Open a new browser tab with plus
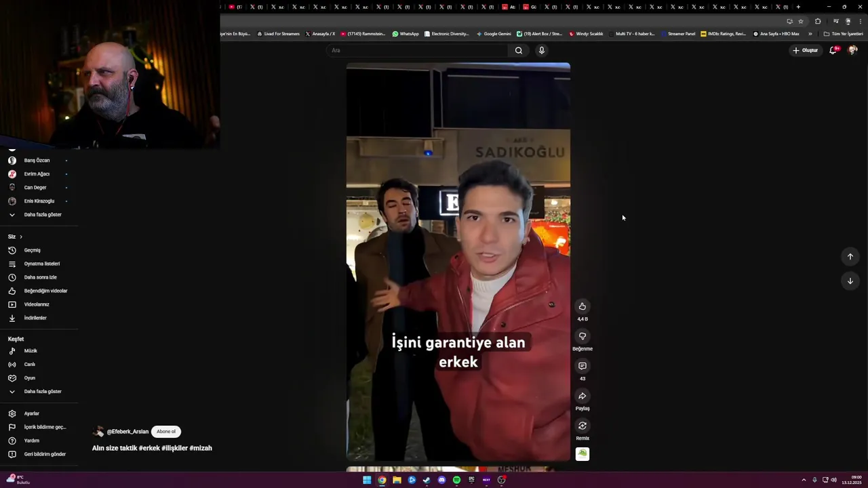Image resolution: width=868 pixels, height=488 pixels. 798,7
